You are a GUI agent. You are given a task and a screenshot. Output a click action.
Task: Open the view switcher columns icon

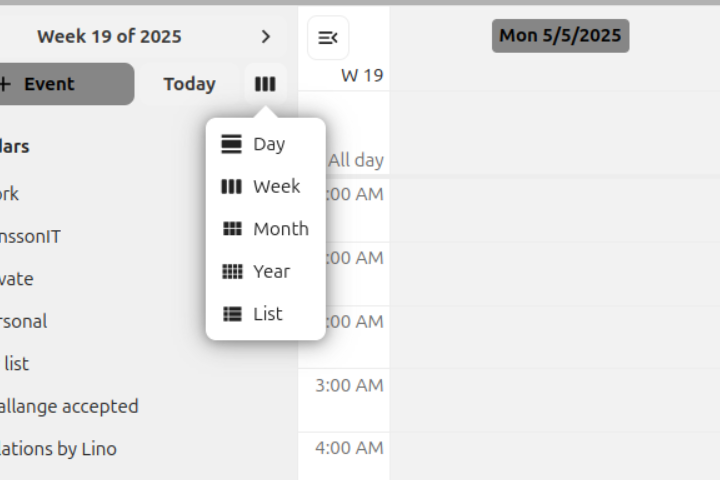click(265, 84)
